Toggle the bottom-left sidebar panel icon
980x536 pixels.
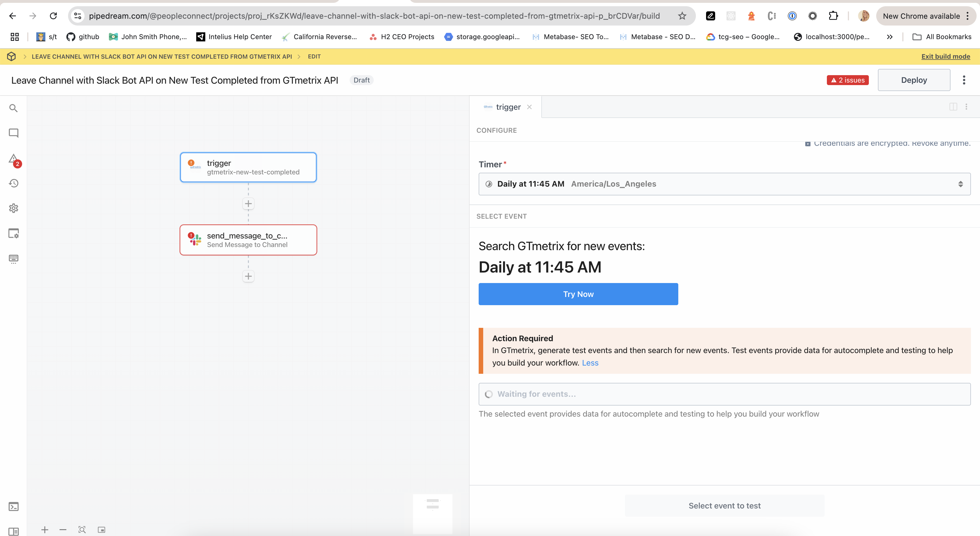point(13,531)
